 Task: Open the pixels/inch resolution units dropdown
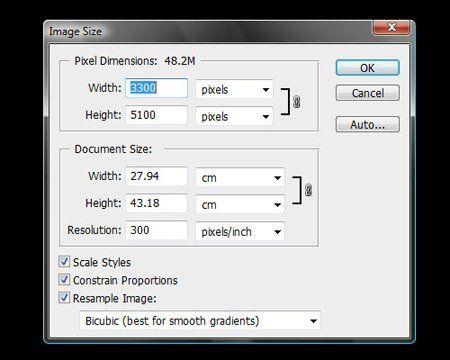click(240, 232)
